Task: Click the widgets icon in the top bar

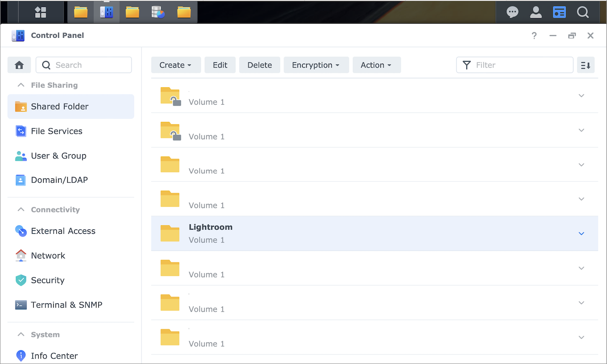Action: [x=559, y=12]
